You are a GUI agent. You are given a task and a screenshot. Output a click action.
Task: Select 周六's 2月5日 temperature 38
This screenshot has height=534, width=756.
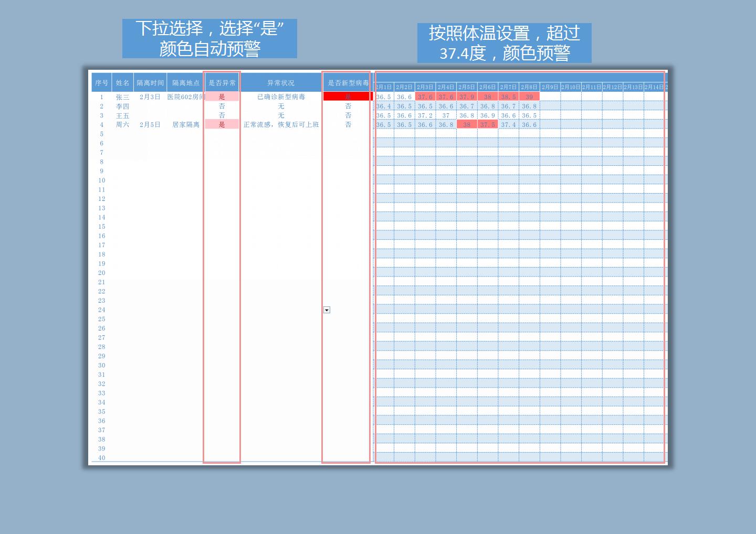tap(467, 125)
